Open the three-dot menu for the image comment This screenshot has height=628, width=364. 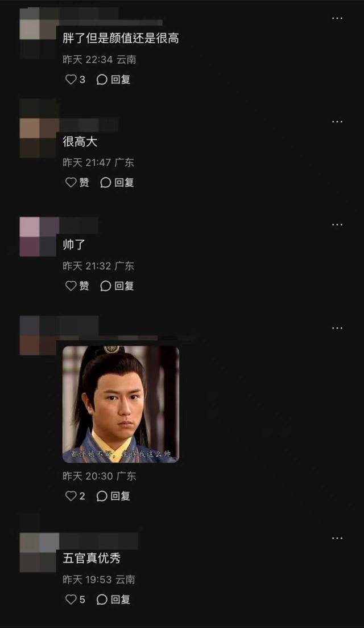tap(337, 328)
